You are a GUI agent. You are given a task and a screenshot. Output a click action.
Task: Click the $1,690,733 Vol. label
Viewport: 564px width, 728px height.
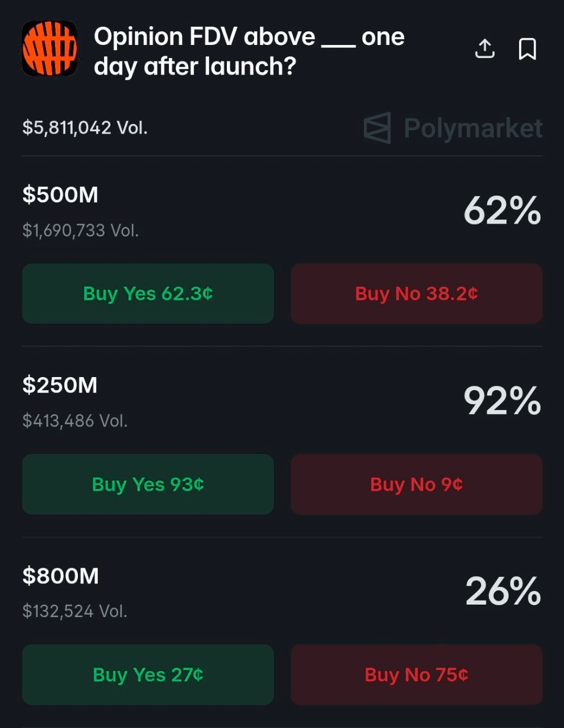tap(81, 230)
